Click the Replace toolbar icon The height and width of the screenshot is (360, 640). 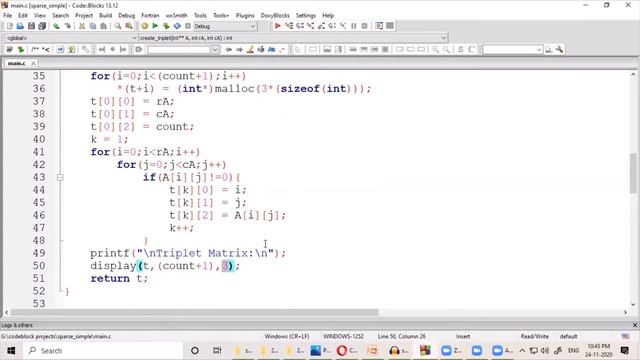pos(129,26)
